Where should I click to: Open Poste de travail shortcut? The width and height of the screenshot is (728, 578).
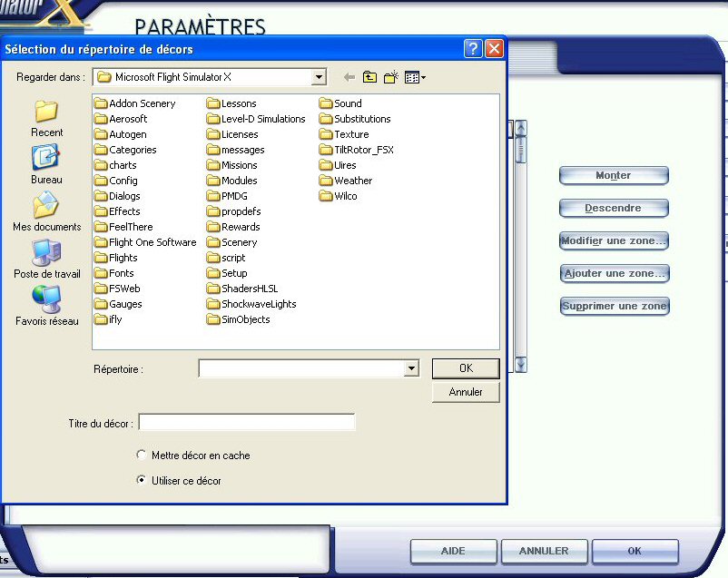tap(47, 259)
